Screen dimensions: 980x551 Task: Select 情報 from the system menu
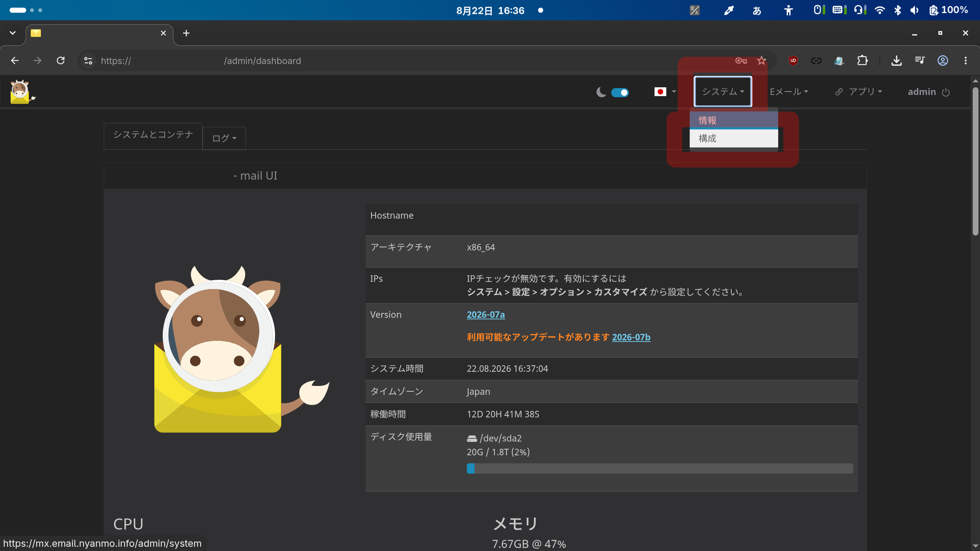(x=733, y=120)
